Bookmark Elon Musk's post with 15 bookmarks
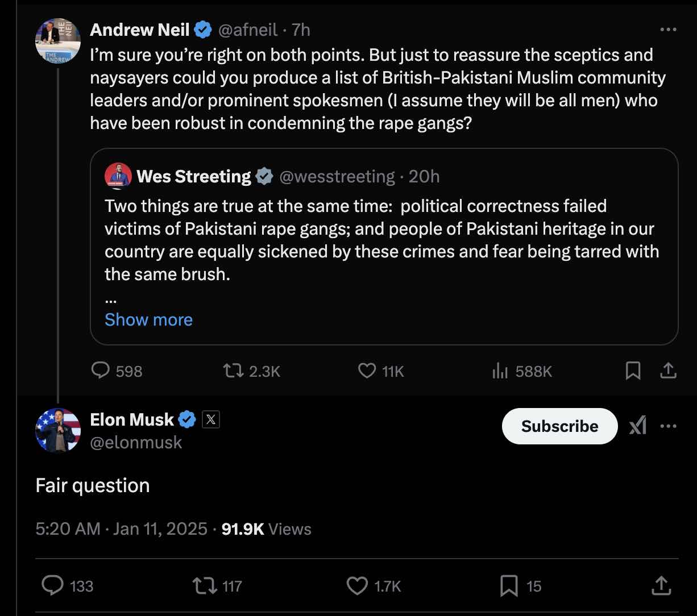Image resolution: width=697 pixels, height=616 pixels. pos(521,585)
